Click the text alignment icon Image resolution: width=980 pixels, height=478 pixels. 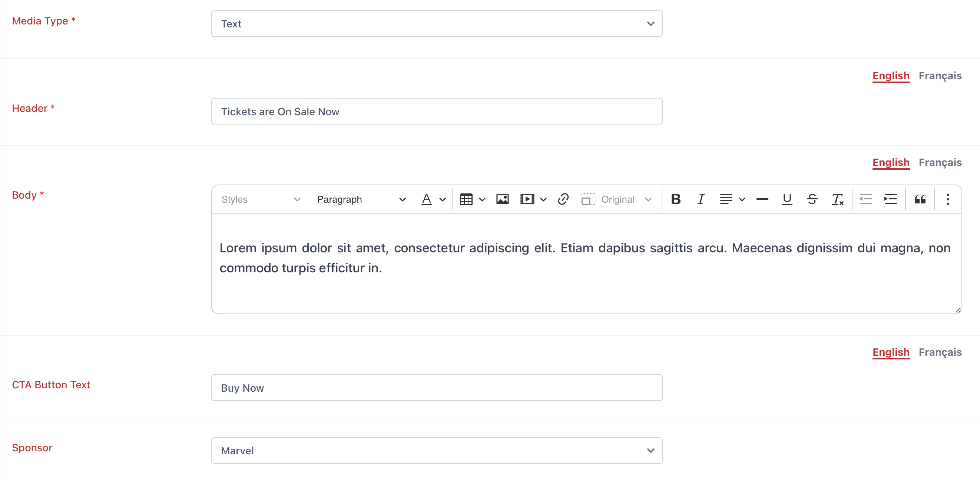coord(726,199)
